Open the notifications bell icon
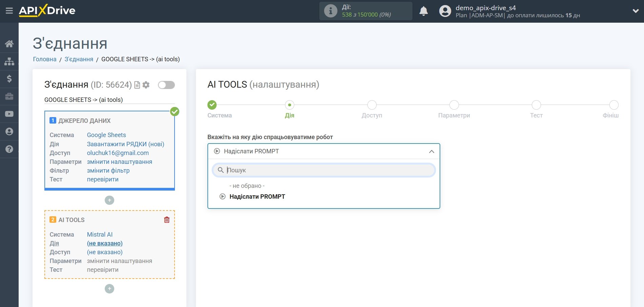 tap(423, 11)
